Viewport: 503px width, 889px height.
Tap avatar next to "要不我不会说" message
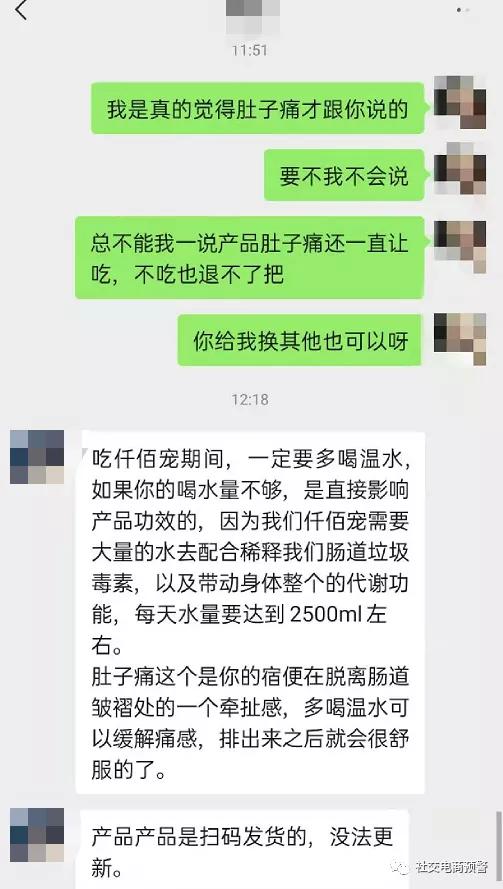click(x=460, y=169)
